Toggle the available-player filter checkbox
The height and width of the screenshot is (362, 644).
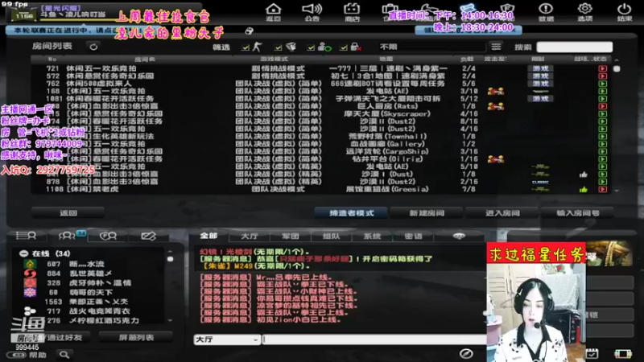pyautogui.click(x=311, y=47)
